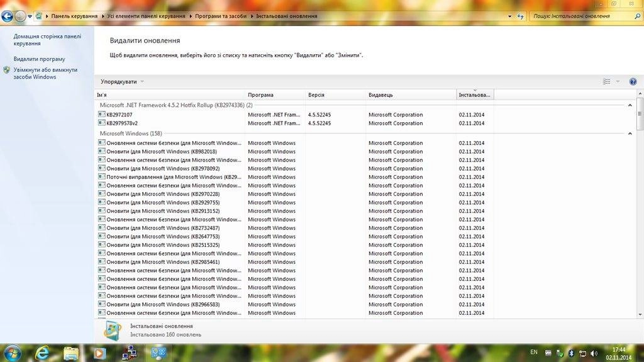
Task: Select the KB2979578v2 update icon
Action: 102,123
